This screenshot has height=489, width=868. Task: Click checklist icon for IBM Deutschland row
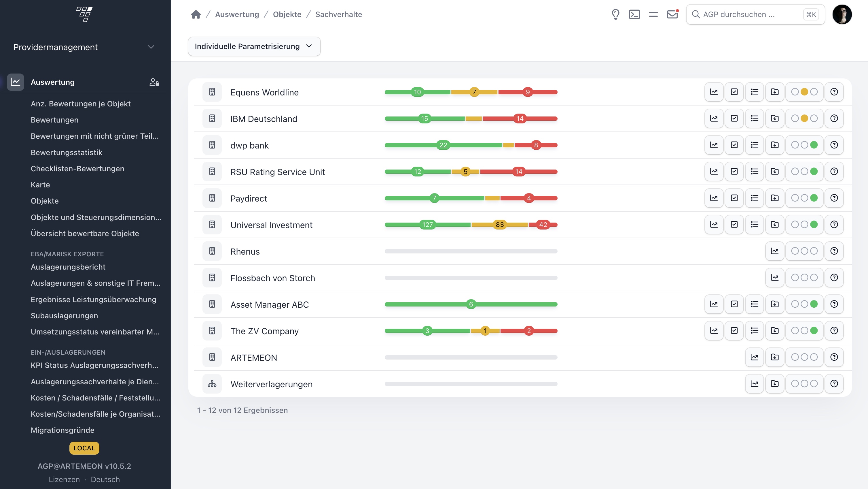(x=734, y=119)
